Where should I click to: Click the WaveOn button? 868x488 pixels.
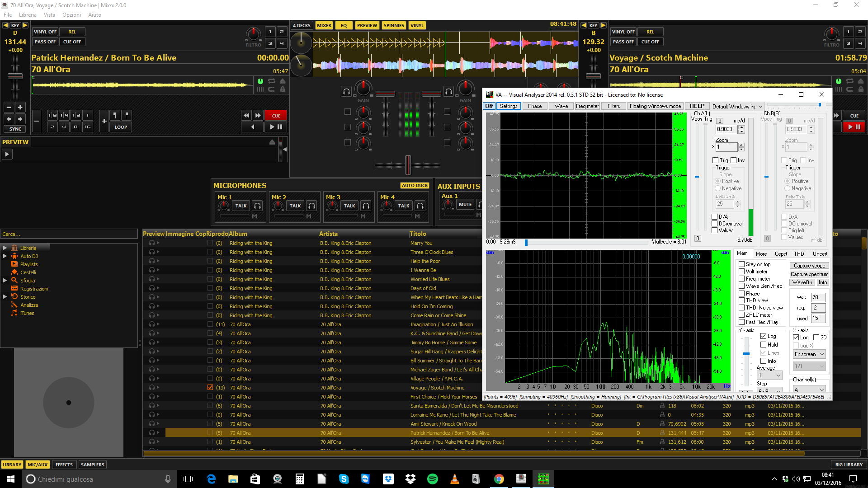pyautogui.click(x=802, y=282)
